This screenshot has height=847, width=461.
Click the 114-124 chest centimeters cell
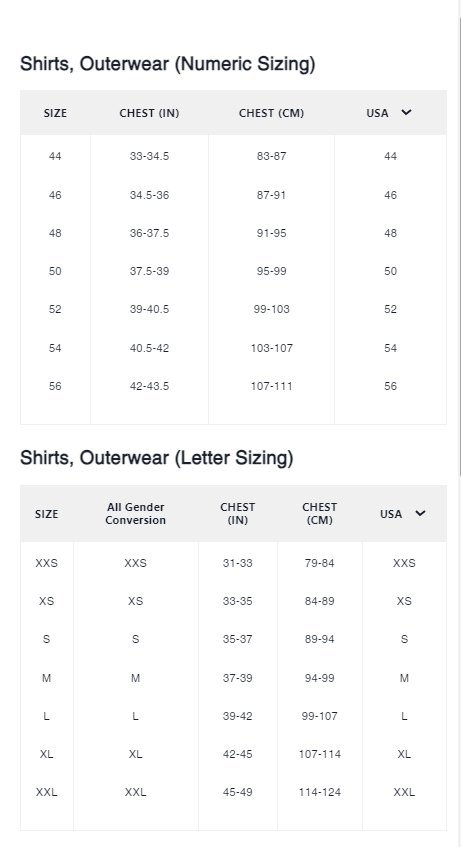click(x=319, y=792)
